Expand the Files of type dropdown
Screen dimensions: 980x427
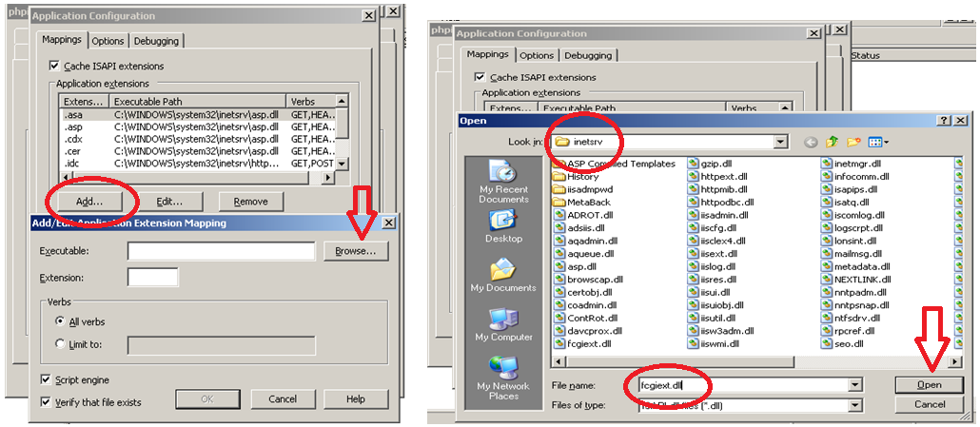pyautogui.click(x=854, y=405)
